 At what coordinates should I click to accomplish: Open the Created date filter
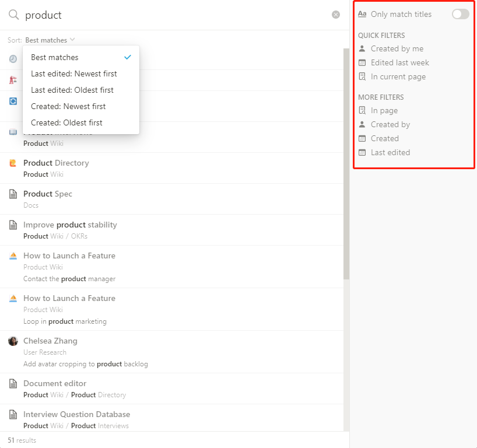[x=378, y=138]
